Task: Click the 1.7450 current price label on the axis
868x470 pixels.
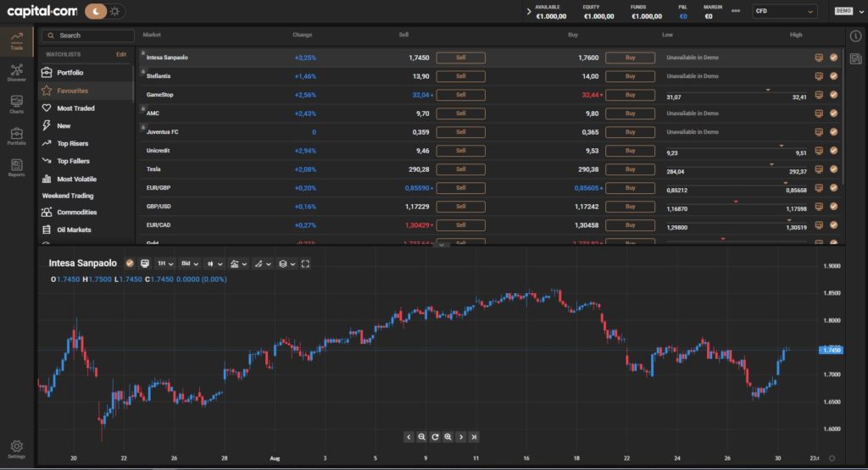Action: (831, 350)
